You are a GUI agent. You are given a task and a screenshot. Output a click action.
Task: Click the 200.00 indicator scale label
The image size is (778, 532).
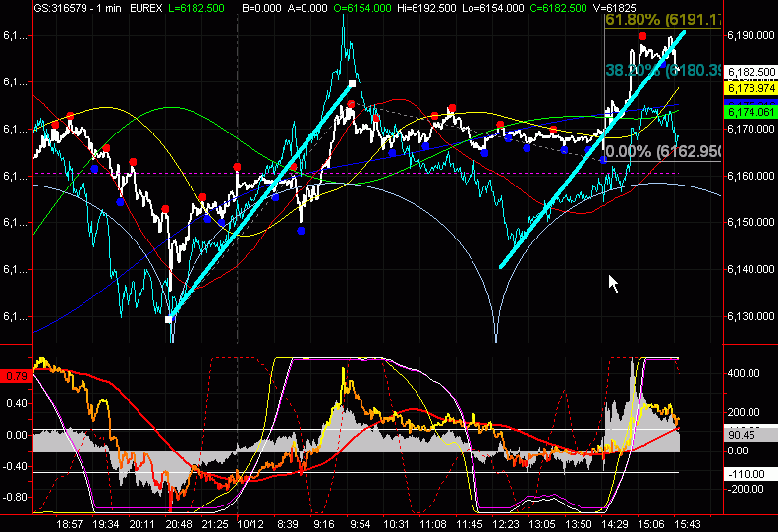(744, 412)
